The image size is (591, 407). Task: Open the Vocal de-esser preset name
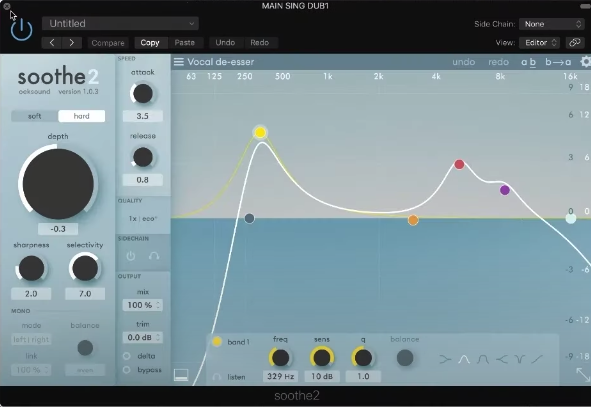coord(221,62)
